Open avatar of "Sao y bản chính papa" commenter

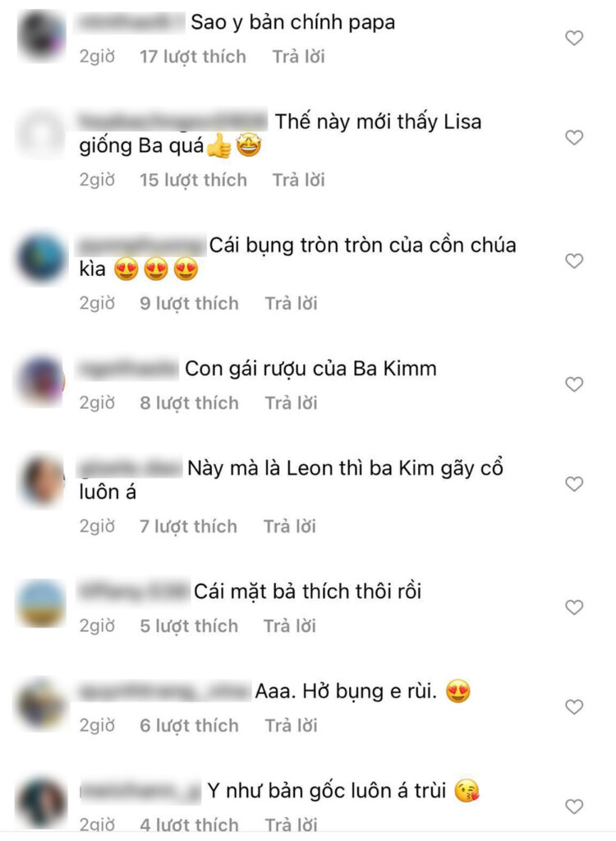coord(41,35)
